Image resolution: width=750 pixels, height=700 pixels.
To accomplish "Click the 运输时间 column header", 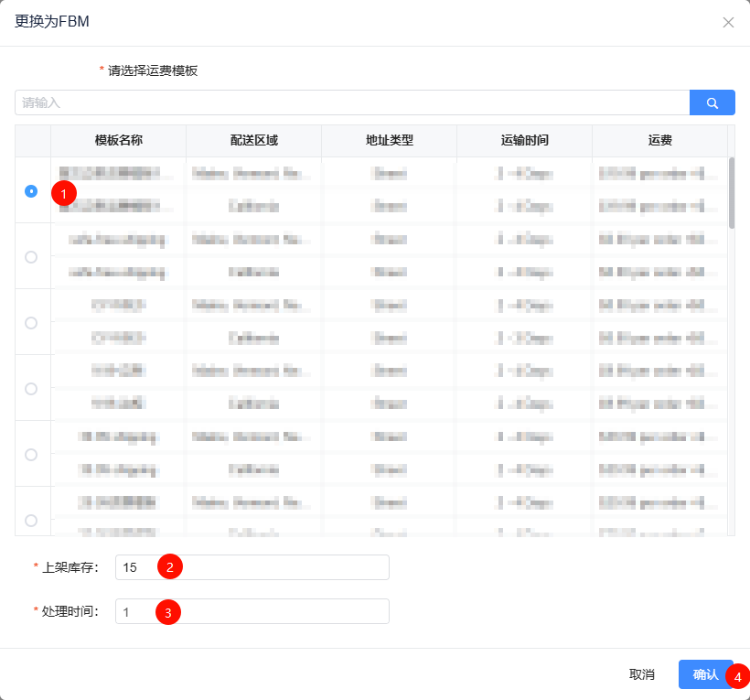I will (x=524, y=141).
